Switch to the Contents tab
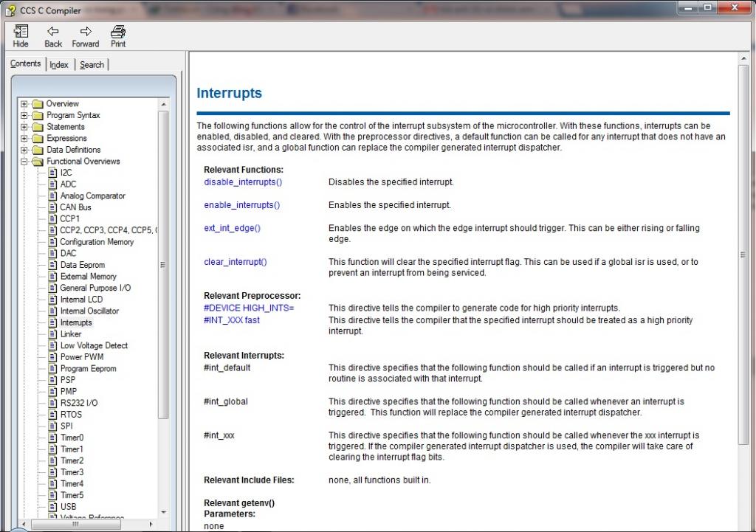Image resolution: width=756 pixels, height=532 pixels. click(26, 63)
